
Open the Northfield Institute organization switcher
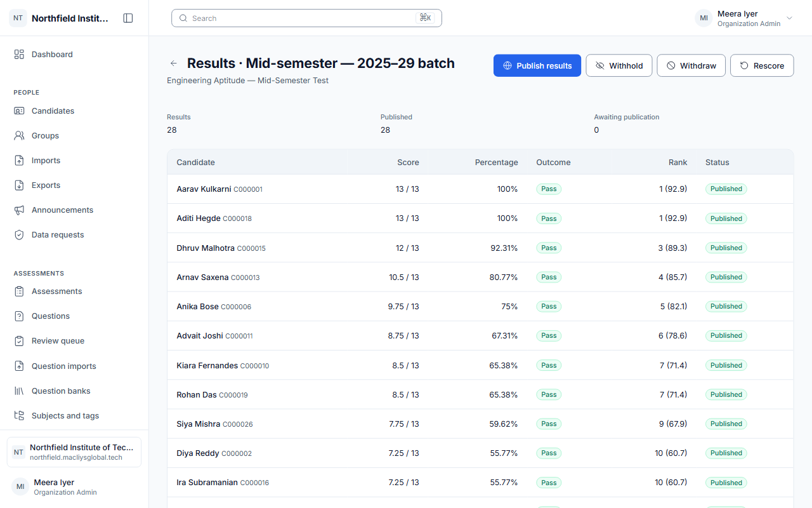pos(74,452)
